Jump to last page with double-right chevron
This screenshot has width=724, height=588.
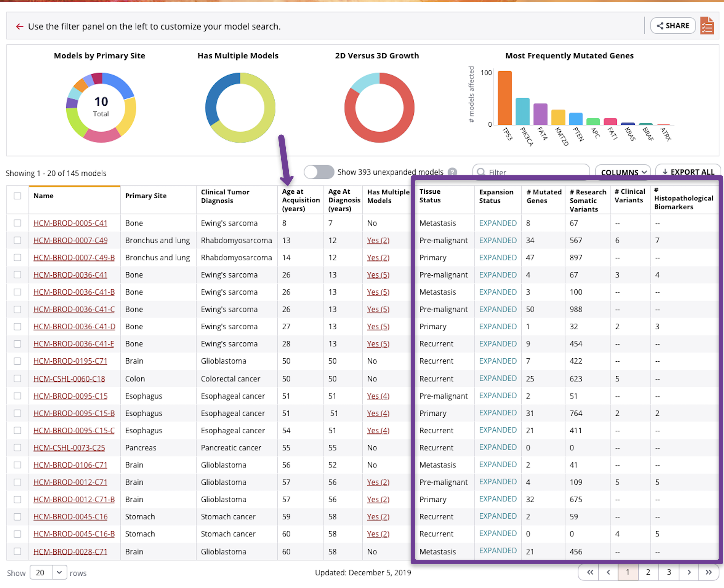click(709, 572)
